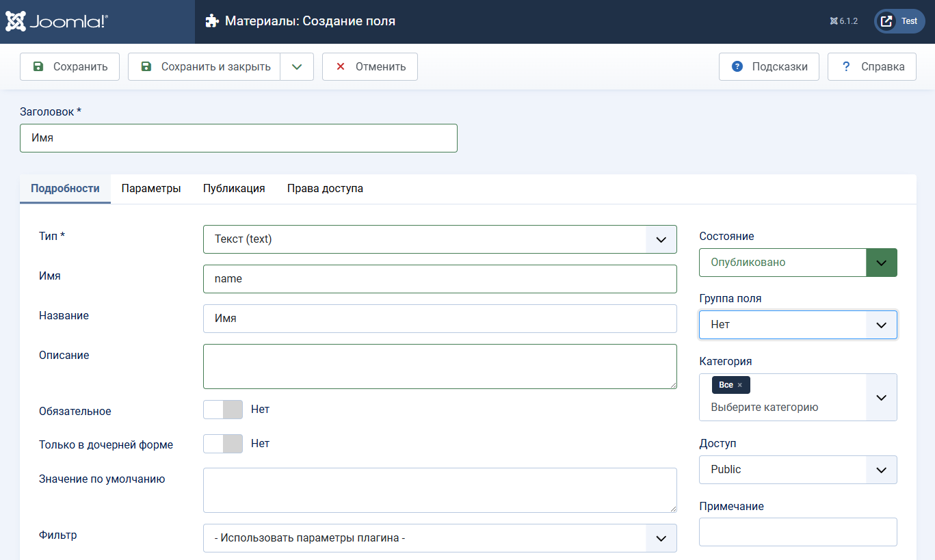Switch to the Подробности tab
Viewport: 935px width, 560px height.
(x=65, y=189)
